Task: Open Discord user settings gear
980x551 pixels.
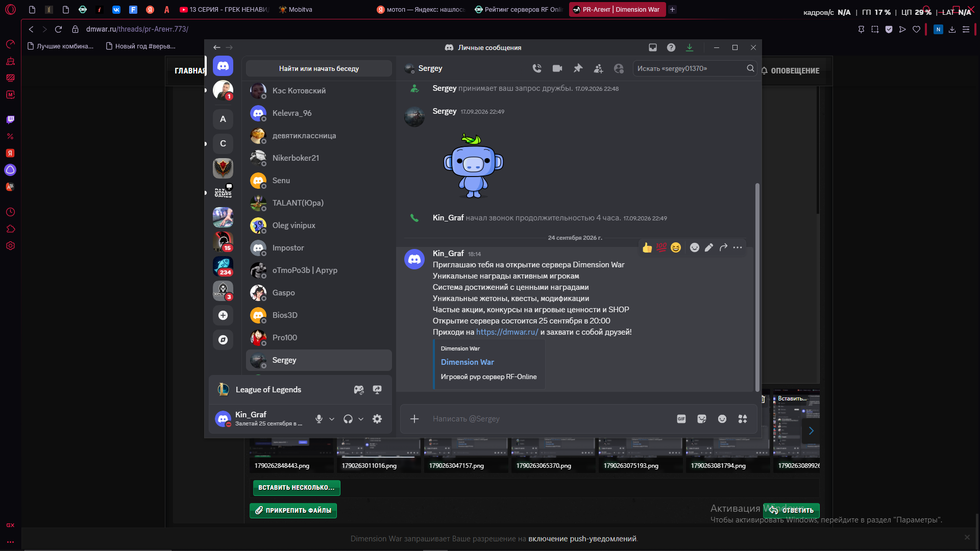Action: (377, 419)
